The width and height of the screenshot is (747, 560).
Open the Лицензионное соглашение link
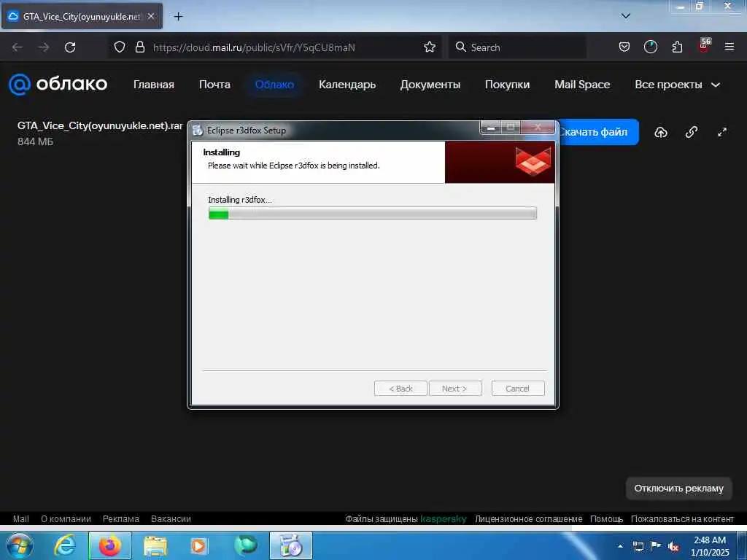click(528, 518)
